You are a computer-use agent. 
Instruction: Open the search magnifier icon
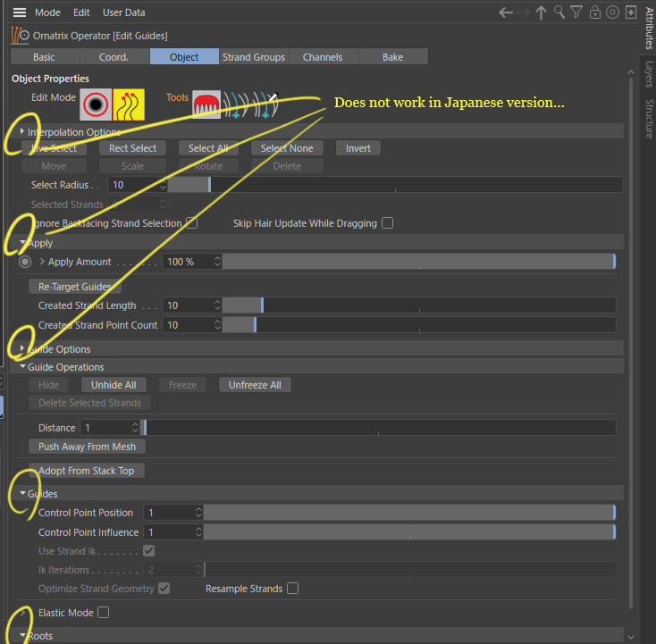[x=559, y=13]
